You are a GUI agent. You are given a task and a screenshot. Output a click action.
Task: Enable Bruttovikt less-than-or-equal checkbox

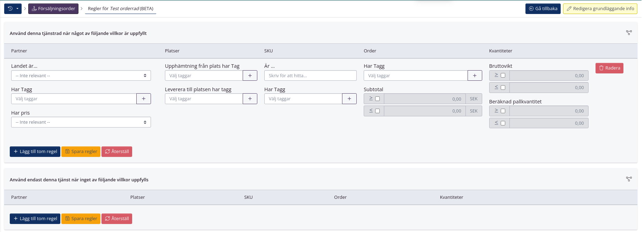503,88
